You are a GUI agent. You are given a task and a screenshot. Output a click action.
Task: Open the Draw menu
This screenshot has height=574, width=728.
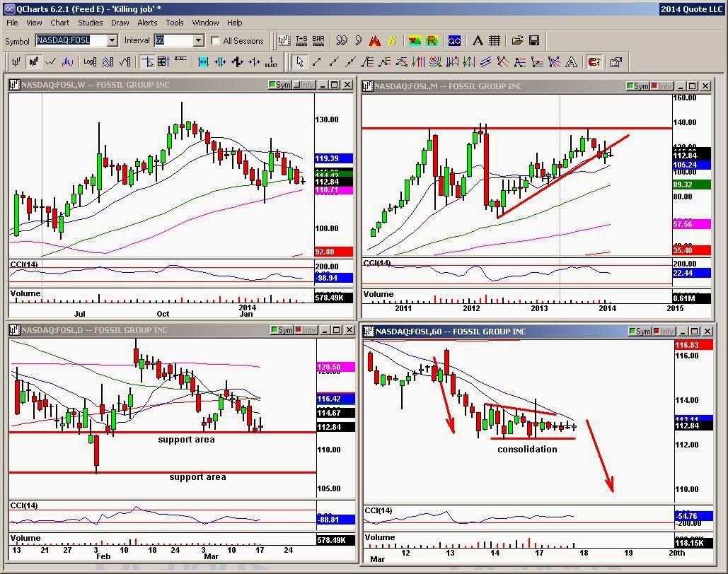(x=120, y=23)
